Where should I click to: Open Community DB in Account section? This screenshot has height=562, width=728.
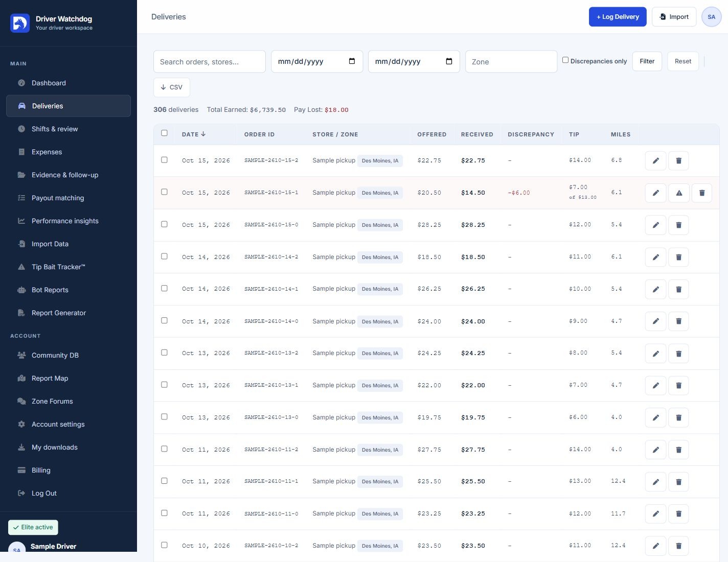[x=69, y=355]
